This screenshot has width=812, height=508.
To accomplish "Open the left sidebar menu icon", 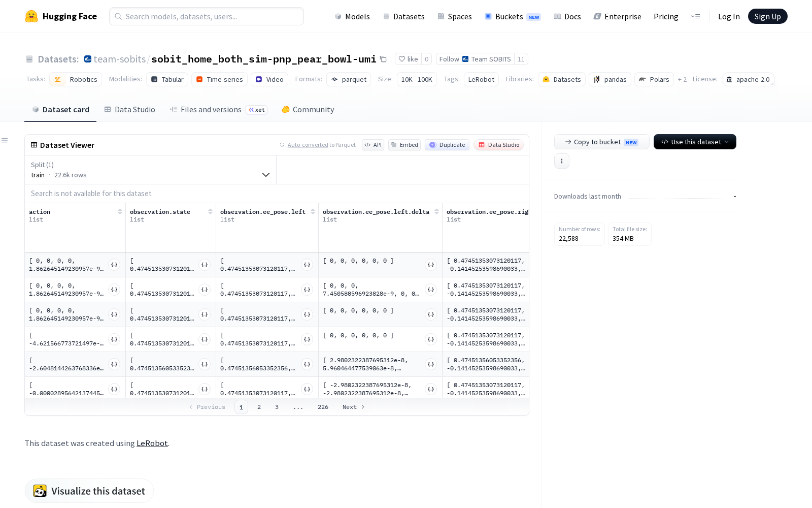I will tap(5, 140).
